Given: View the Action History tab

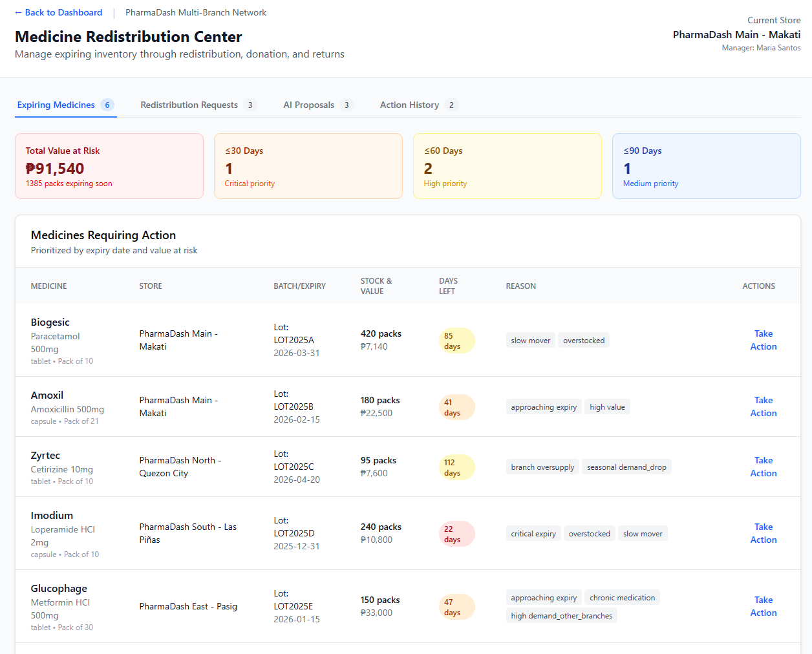Looking at the screenshot, I should 409,105.
